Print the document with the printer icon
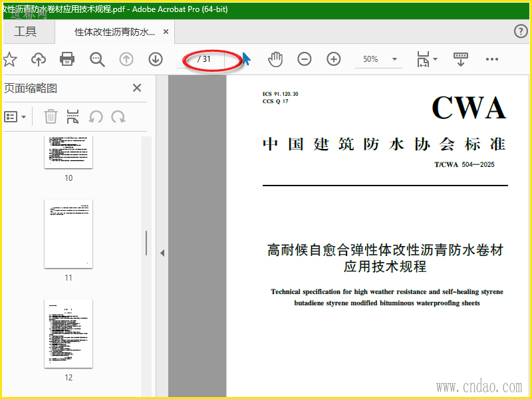Screen dimensions: 532x399 coord(67,59)
